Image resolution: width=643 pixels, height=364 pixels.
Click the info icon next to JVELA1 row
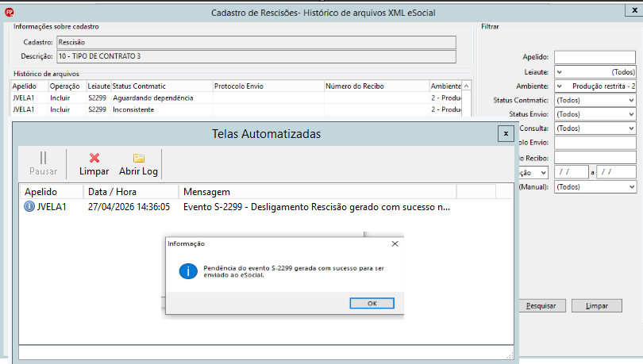[29, 206]
